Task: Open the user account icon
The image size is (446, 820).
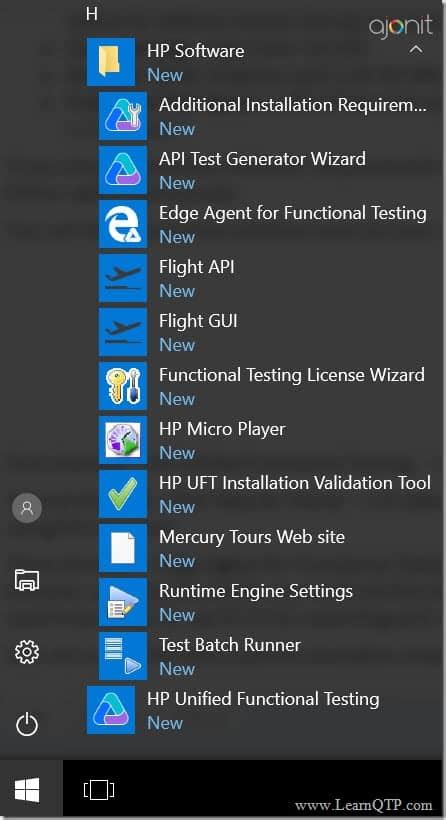Action: pos(27,507)
